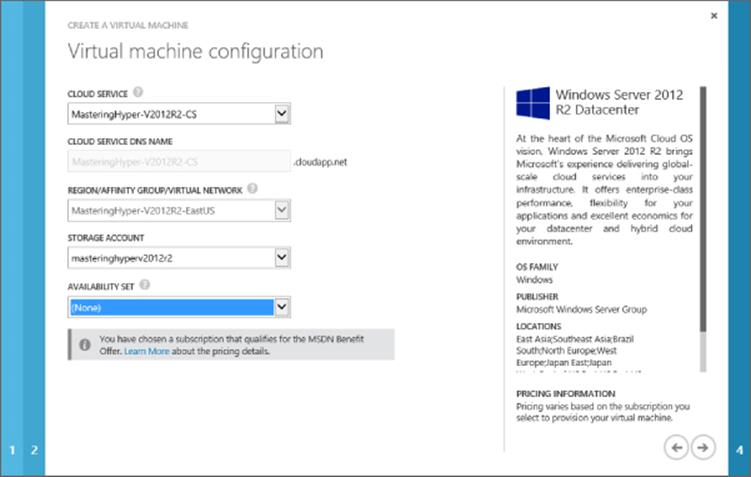
Task: Expand the Availability Set dropdown
Action: [282, 307]
